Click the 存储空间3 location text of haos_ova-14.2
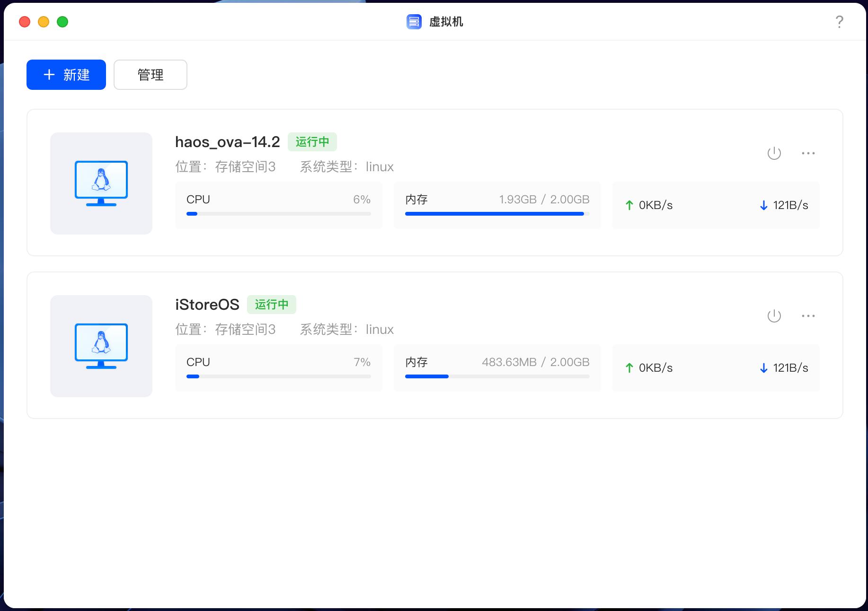 tap(245, 167)
